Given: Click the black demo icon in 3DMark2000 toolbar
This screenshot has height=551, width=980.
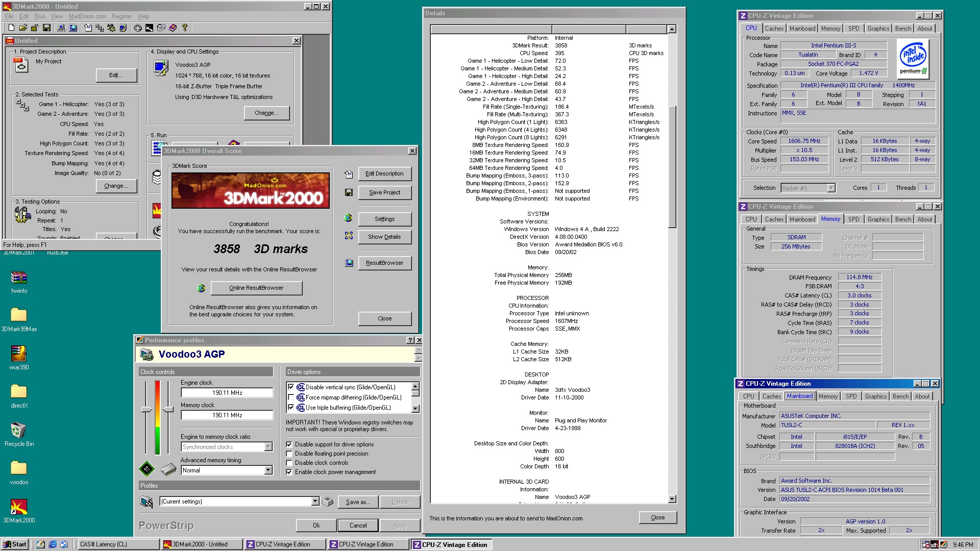Looking at the screenshot, I should pyautogui.click(x=149, y=28).
